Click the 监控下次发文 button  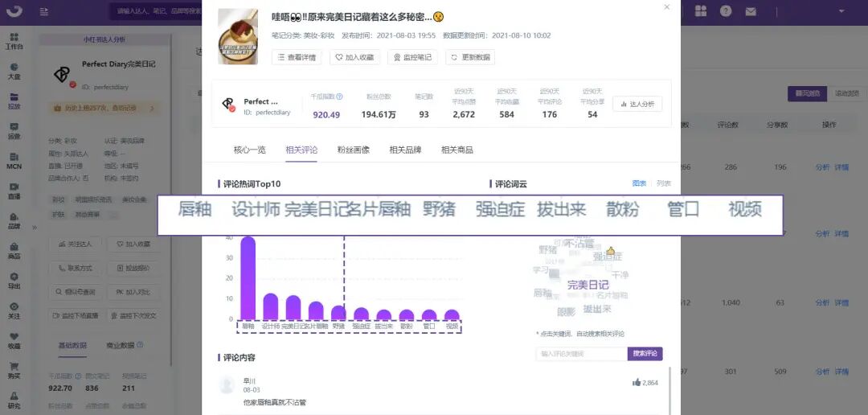coord(133,316)
